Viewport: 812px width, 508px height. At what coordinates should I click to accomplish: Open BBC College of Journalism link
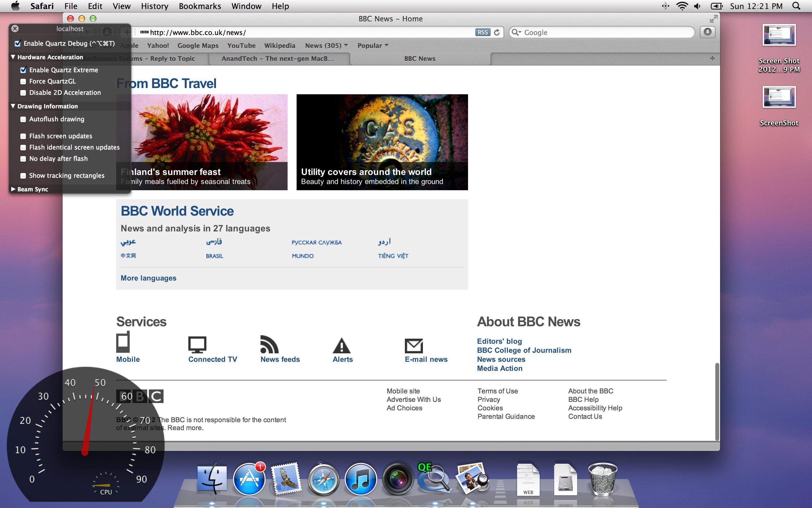tap(524, 350)
